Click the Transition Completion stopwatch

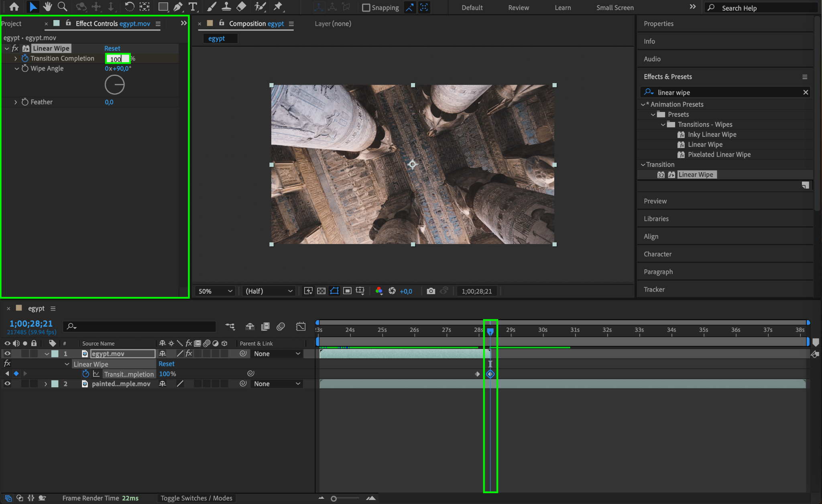coord(25,59)
